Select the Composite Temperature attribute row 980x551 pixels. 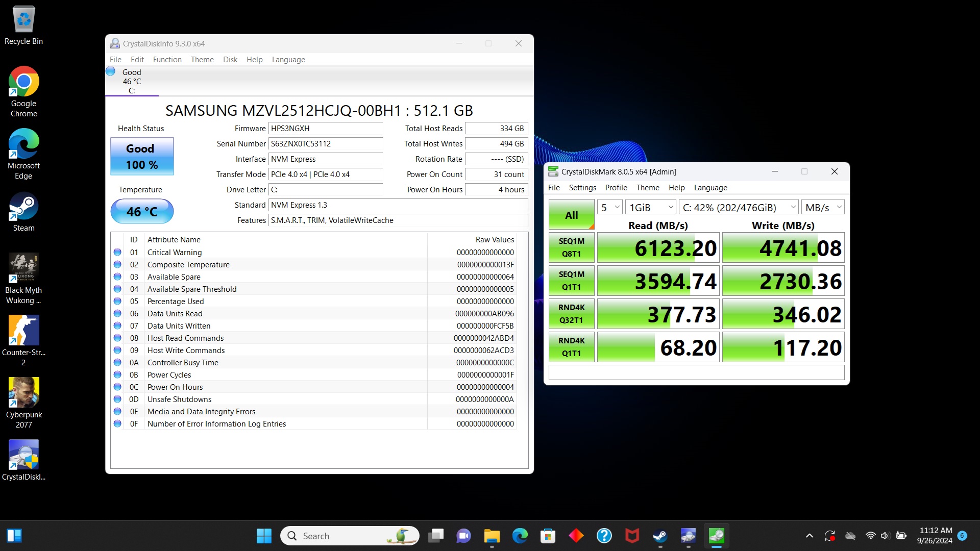coord(313,265)
